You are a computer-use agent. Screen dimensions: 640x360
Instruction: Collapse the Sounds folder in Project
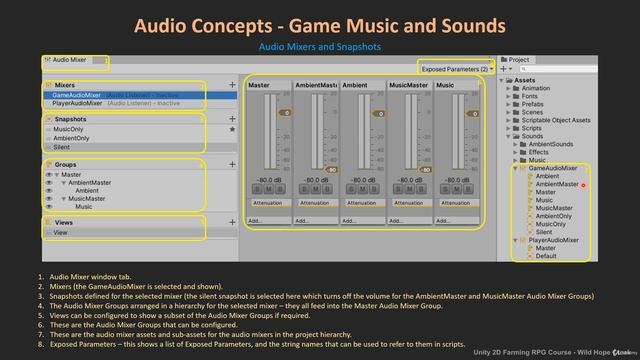(509, 136)
